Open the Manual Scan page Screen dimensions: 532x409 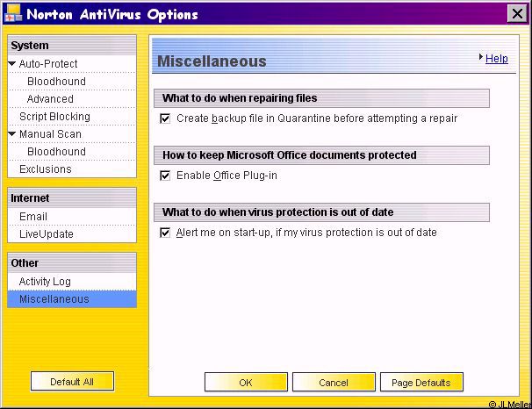(x=50, y=134)
